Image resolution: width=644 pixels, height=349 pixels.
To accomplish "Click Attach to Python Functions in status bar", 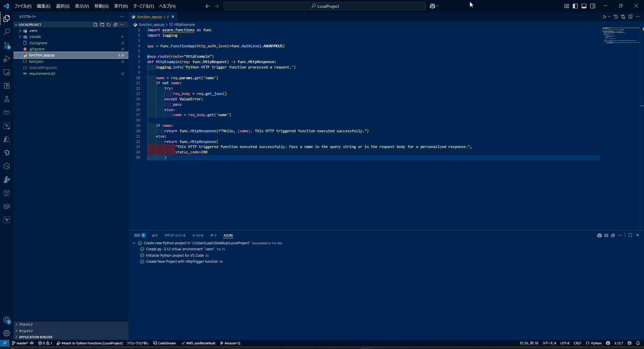I will pos(90,343).
